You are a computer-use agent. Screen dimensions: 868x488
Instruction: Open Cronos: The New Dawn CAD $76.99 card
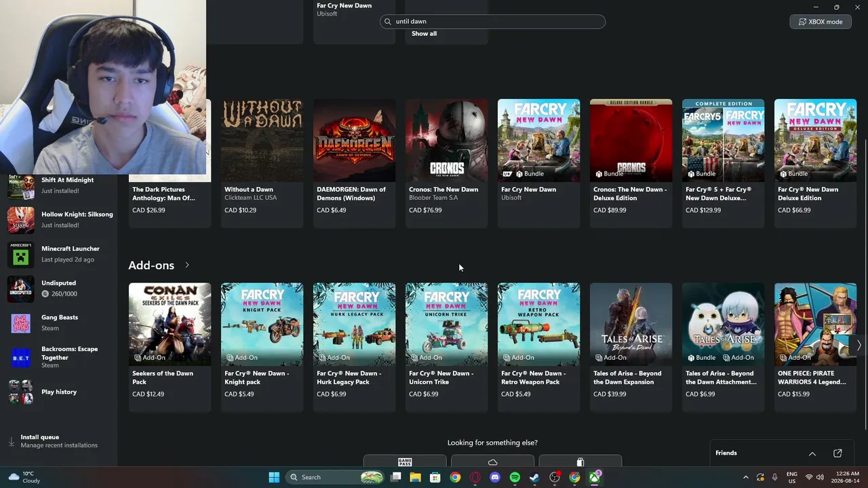point(446,163)
